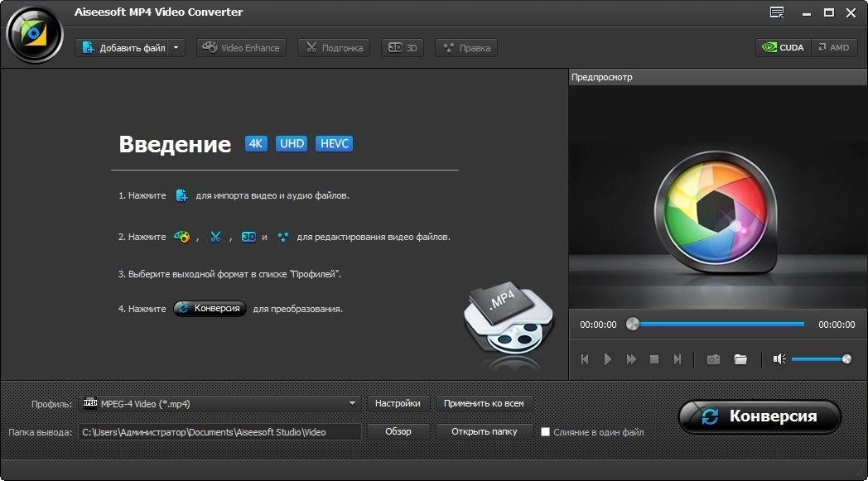Click Открыть папку button
This screenshot has height=481, width=868.
point(485,431)
